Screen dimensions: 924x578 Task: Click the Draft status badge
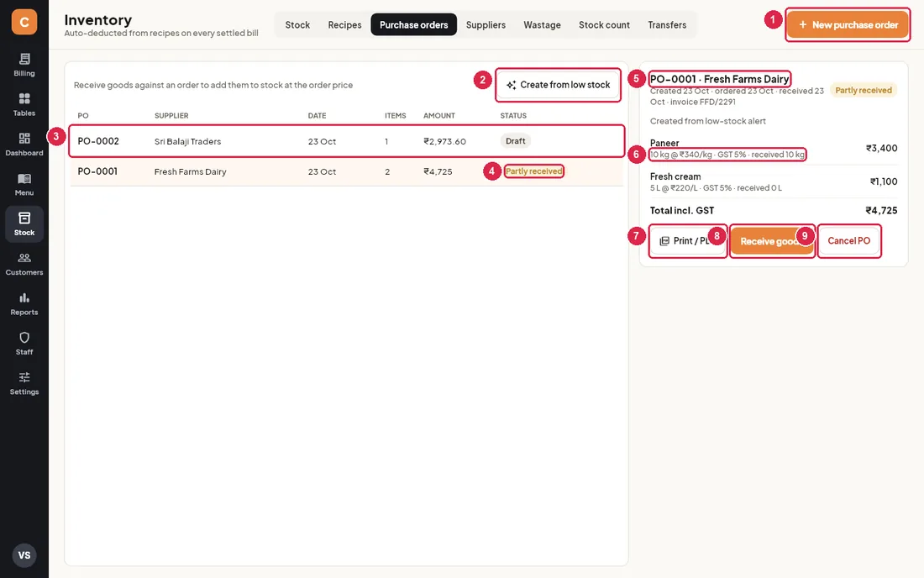click(x=515, y=141)
